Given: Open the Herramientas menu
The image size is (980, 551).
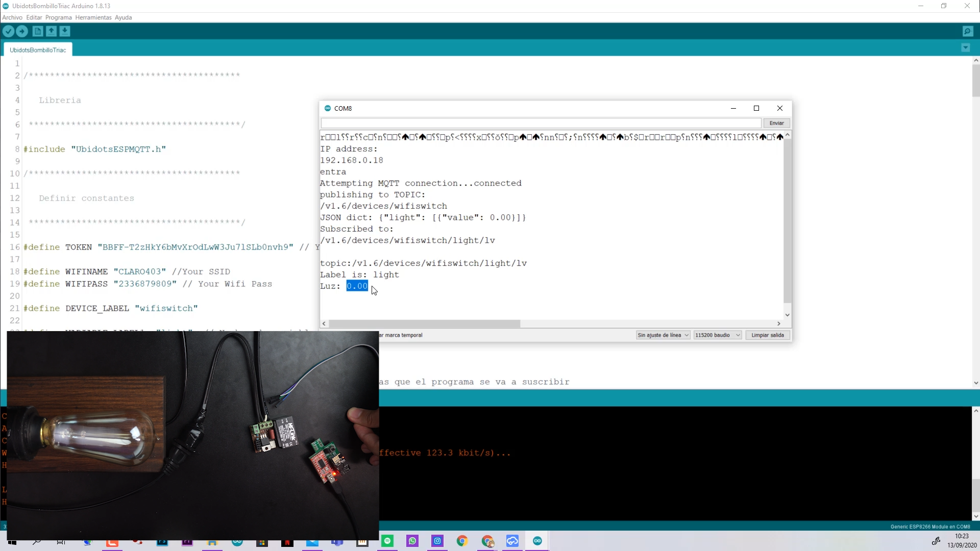Looking at the screenshot, I should pos(93,17).
